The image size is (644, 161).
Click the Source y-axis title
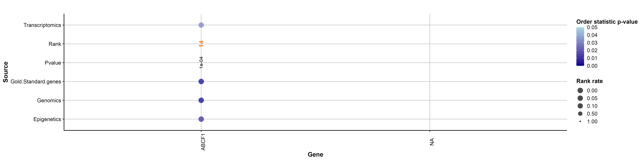coord(5,72)
